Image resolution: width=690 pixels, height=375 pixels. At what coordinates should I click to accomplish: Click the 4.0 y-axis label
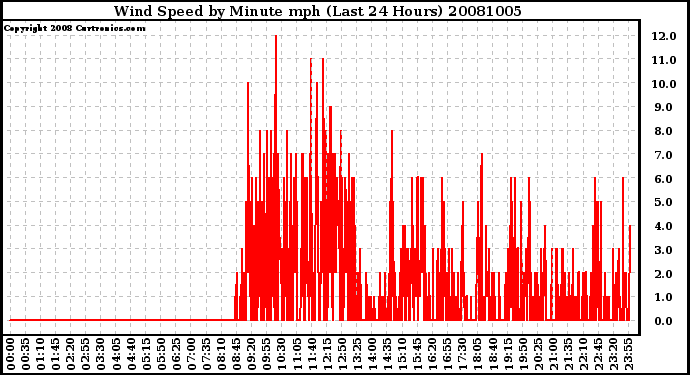click(664, 226)
